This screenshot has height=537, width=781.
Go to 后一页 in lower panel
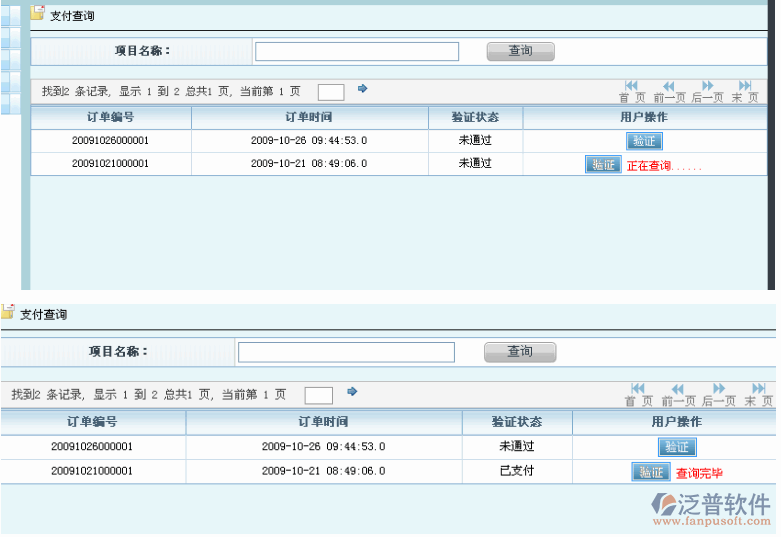(719, 395)
